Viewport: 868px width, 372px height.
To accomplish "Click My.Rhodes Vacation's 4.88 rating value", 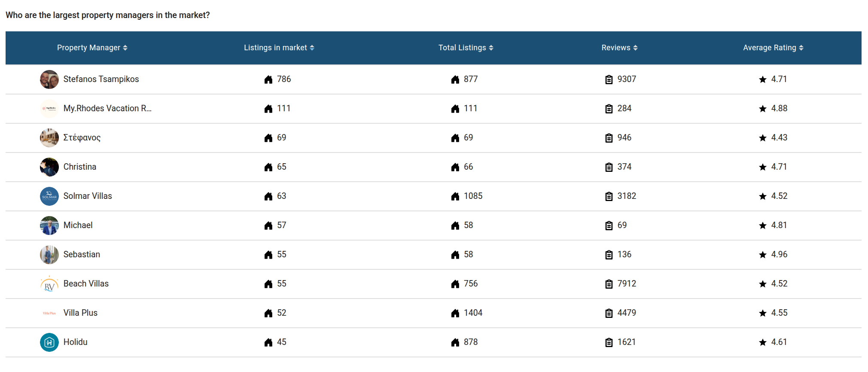I will [x=779, y=108].
